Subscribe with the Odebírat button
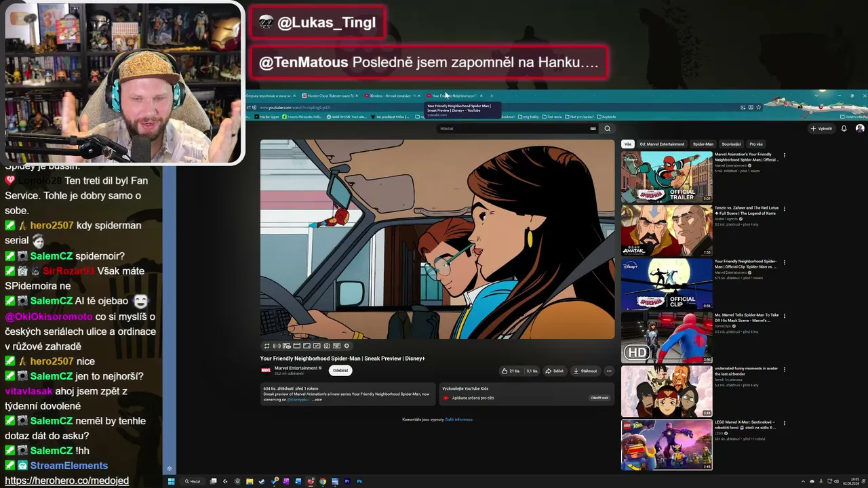868x488 pixels. point(340,371)
